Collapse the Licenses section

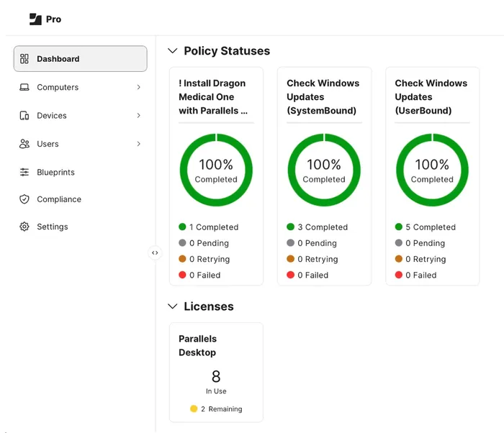173,306
